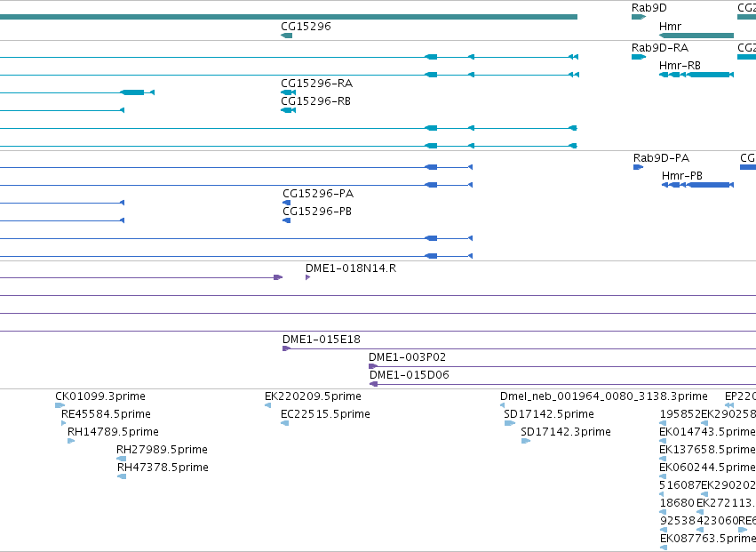756x552 pixels.
Task: Select the Rab9D-PA protein label
Action: tap(661, 158)
